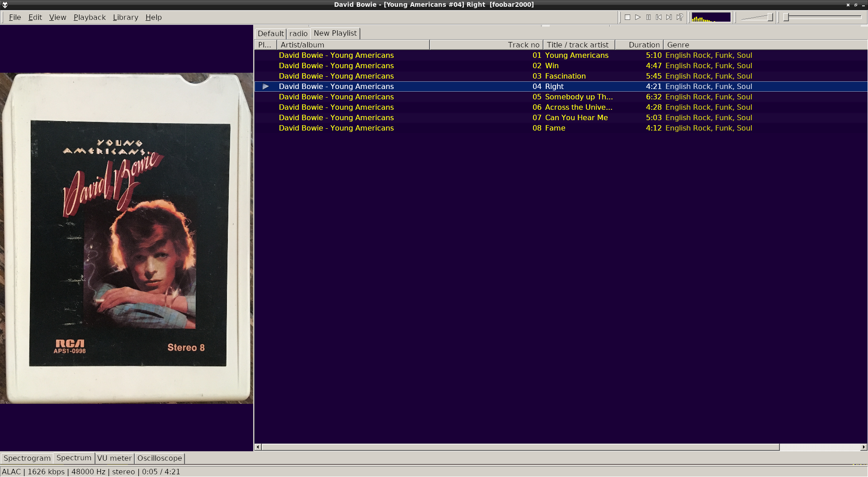Select track 08 Fame
868x477 pixels.
561,128
